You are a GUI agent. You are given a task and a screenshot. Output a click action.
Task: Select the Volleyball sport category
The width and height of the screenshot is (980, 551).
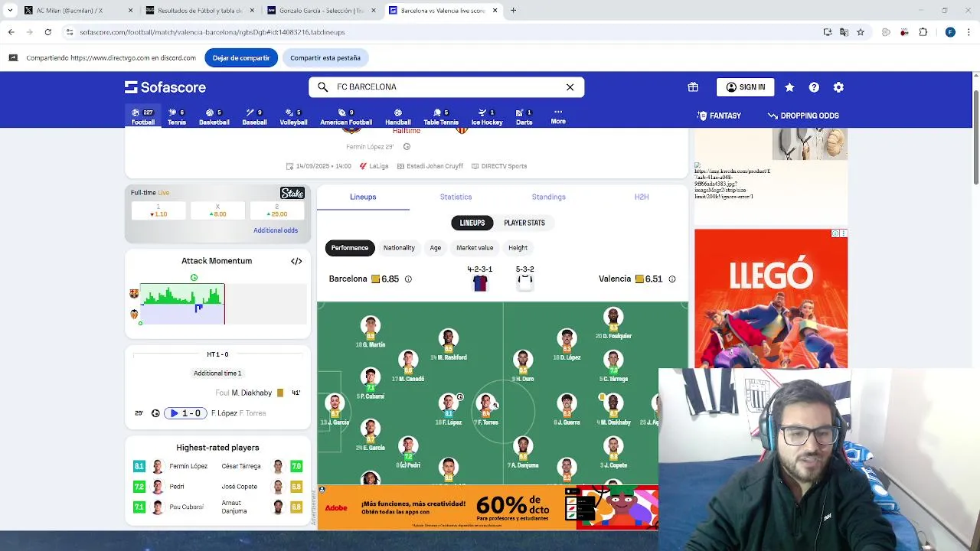coord(293,117)
